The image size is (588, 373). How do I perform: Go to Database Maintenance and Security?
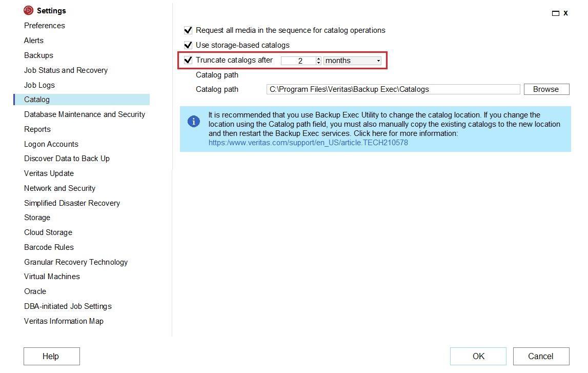(85, 114)
